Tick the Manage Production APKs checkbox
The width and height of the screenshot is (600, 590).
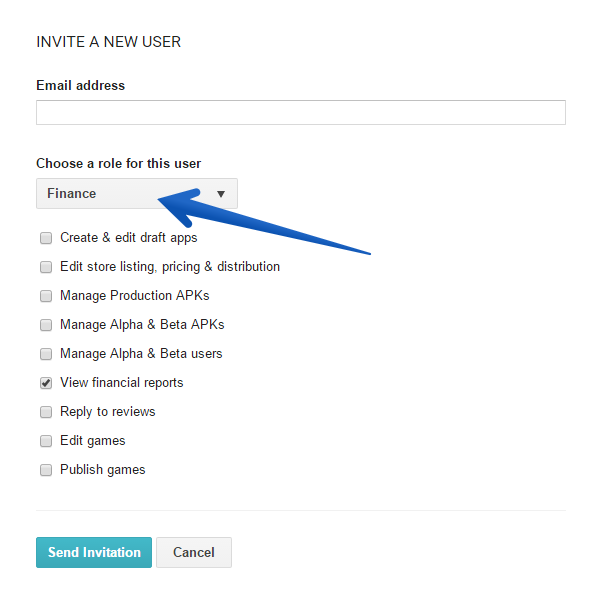point(46,296)
